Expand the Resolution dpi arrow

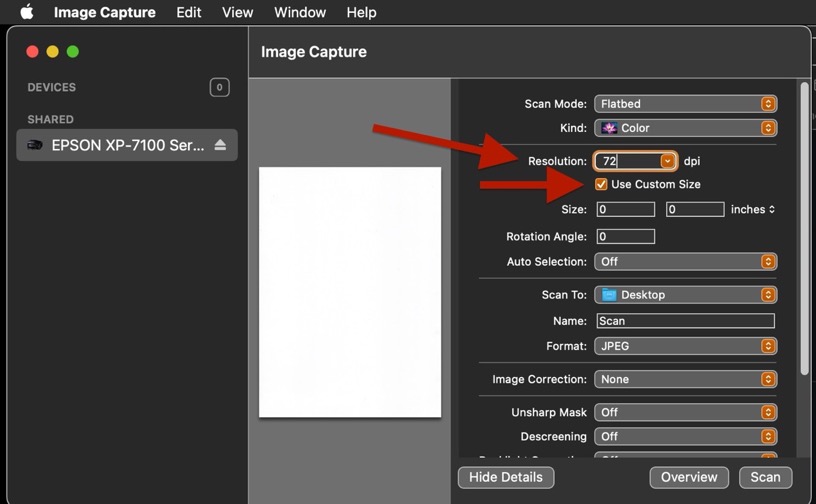click(x=667, y=161)
